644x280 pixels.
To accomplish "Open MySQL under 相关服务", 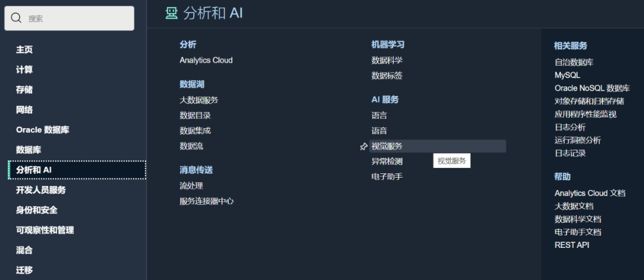I will coord(567,75).
